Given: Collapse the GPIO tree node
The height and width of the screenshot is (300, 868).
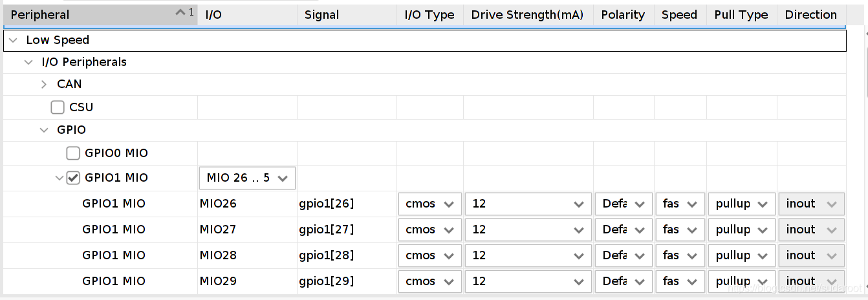Looking at the screenshot, I should click(44, 130).
